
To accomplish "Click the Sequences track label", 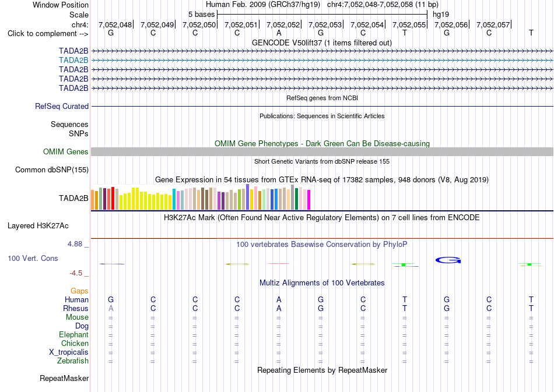I will click(x=69, y=124).
